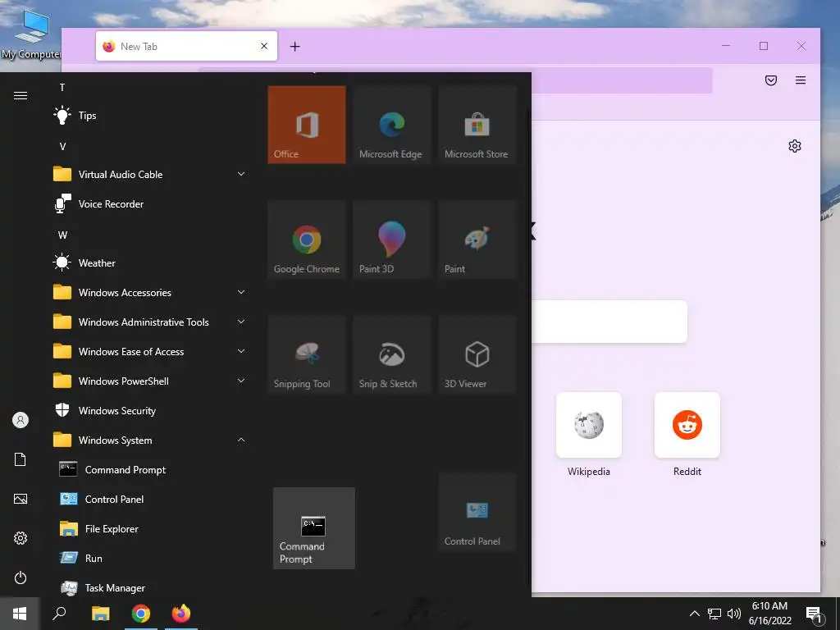Open Control Panel in the app list
The width and height of the screenshot is (840, 630).
(x=150, y=500)
